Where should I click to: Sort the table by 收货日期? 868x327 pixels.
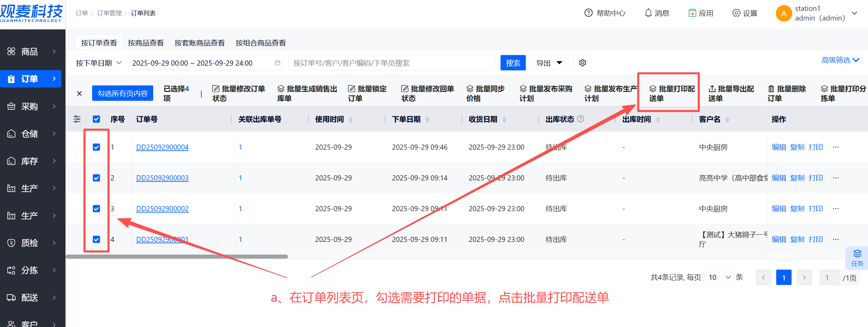click(x=504, y=119)
